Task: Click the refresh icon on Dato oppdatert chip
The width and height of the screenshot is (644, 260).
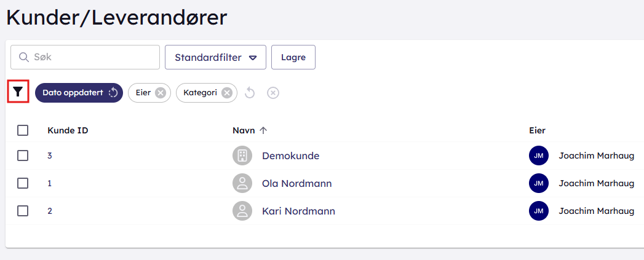Action: click(x=113, y=93)
